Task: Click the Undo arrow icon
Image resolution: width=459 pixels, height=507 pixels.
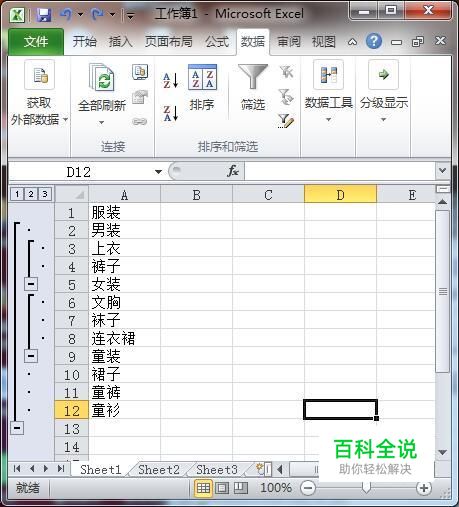Action: (x=66, y=14)
